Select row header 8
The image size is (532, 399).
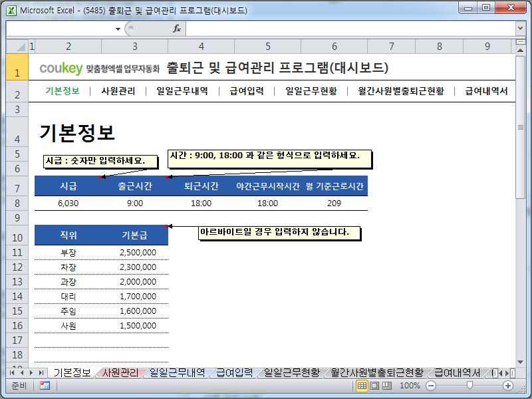17,203
